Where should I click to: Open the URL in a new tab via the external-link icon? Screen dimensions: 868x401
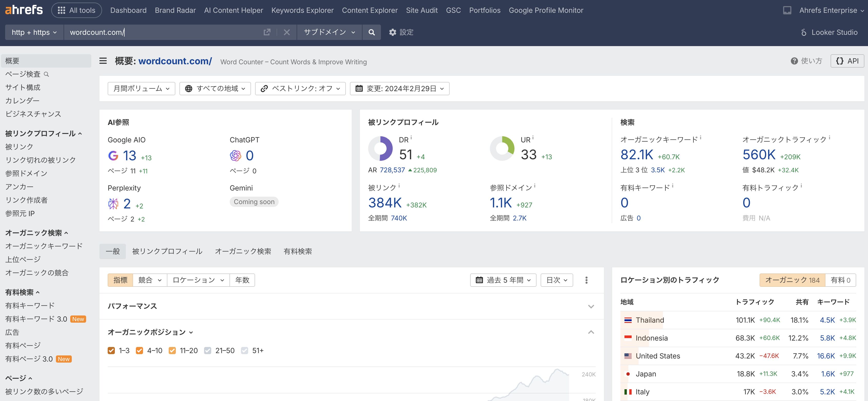(x=267, y=32)
